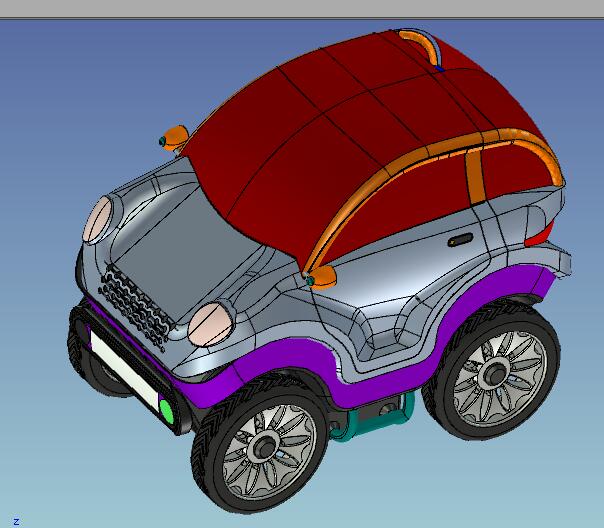The image size is (604, 528).
Task: Pick the rear wheel's center hub
Action: (495, 374)
